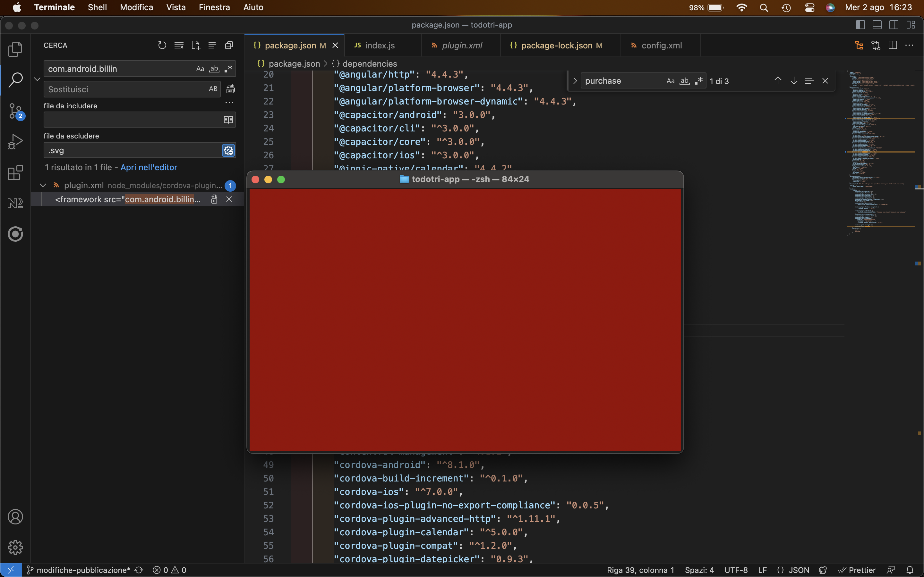This screenshot has height=577, width=924.
Task: Open the Run and Debug view
Action: [15, 142]
